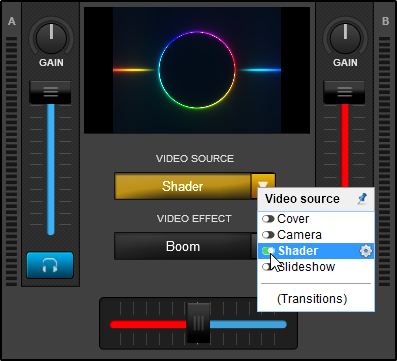Pin the Video source popup menu

point(362,199)
